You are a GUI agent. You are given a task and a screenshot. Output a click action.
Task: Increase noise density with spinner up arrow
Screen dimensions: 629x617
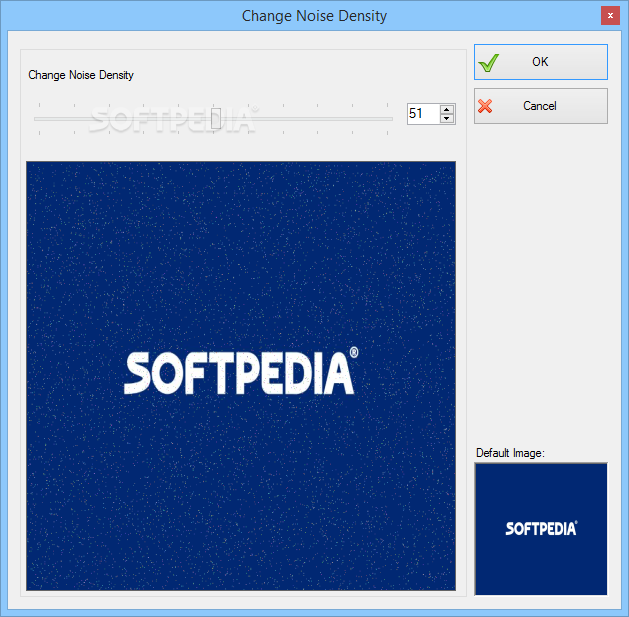(x=447, y=109)
